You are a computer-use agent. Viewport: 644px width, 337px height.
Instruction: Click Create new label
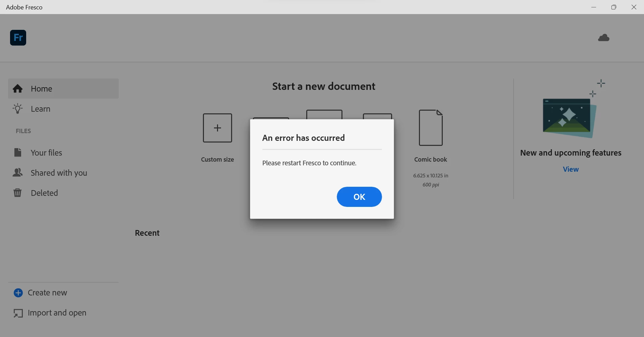[47, 293]
